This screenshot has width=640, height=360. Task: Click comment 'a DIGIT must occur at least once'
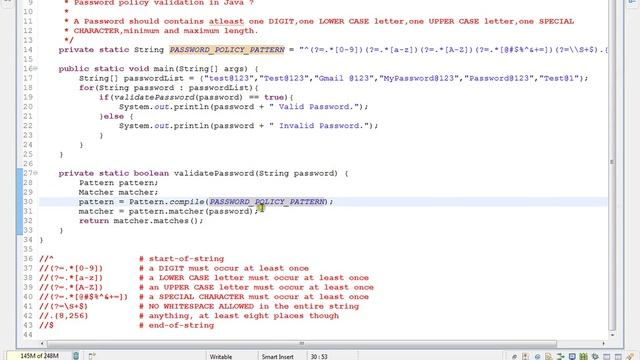coord(229,268)
